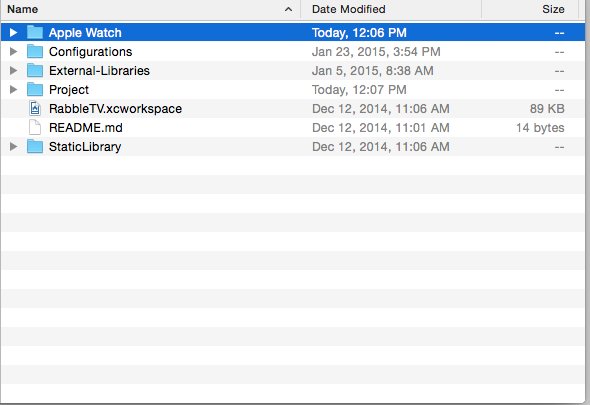Screen dimensions: 590x405
Task: Expand the Project folder disclosure triangle
Action: pyautogui.click(x=13, y=90)
